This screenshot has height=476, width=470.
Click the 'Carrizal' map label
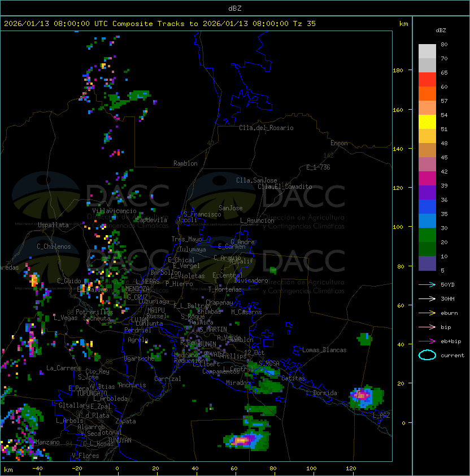click(168, 379)
